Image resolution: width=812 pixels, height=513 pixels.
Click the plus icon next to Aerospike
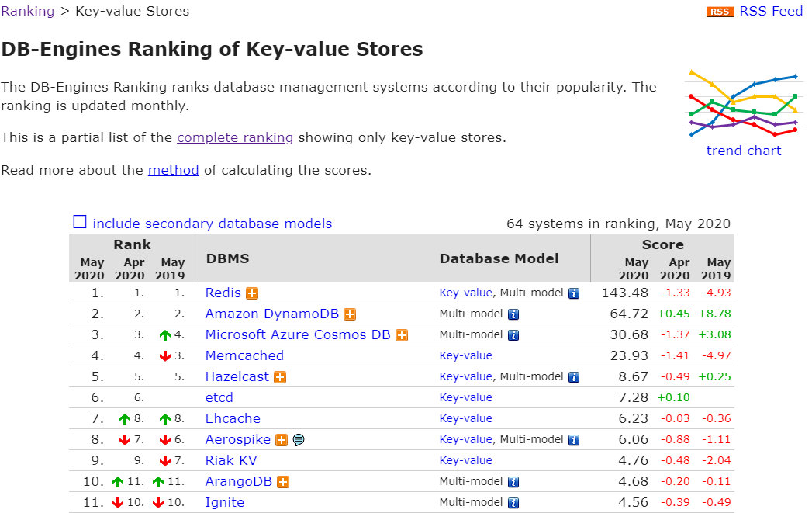point(282,440)
